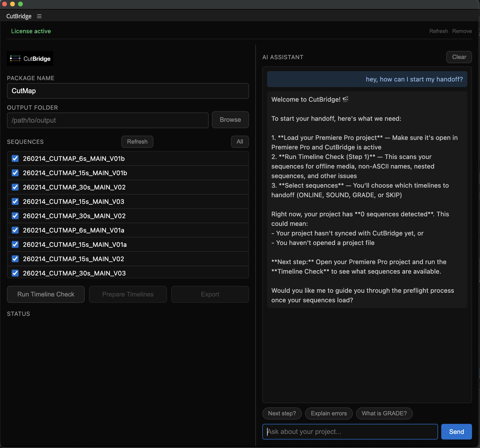Uncheck the 260214_CUTMAP_30s_MAIN_V03 sequence
Screen dimensions: 480x448
pyautogui.click(x=15, y=273)
